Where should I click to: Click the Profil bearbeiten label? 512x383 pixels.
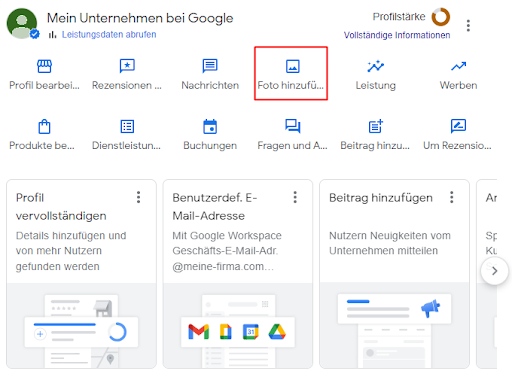44,85
